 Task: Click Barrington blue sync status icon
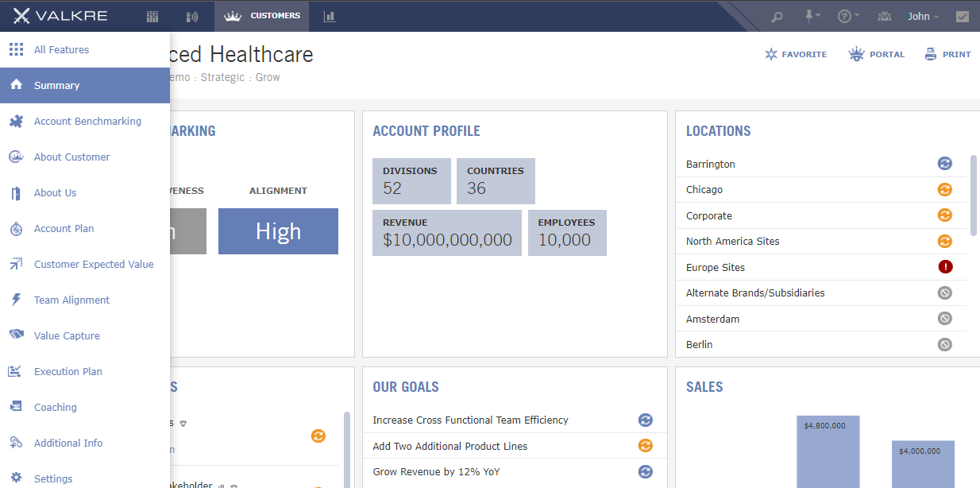[945, 164]
